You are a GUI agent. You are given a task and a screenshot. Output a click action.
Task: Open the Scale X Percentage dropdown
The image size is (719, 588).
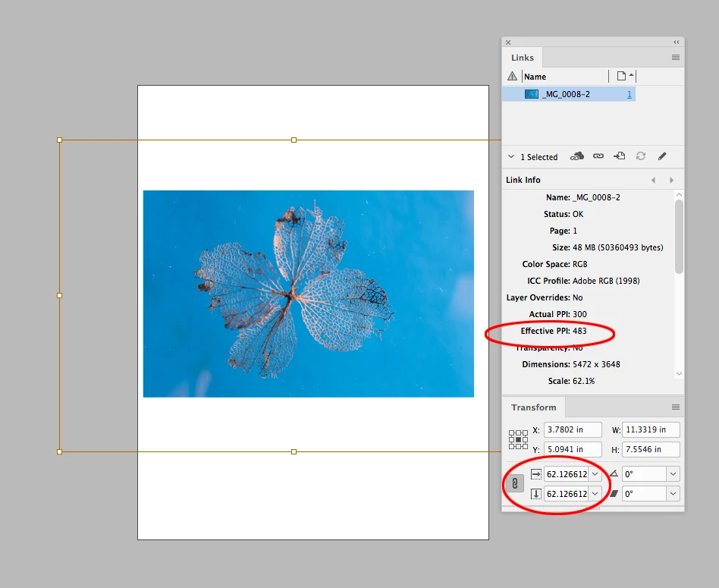[595, 474]
